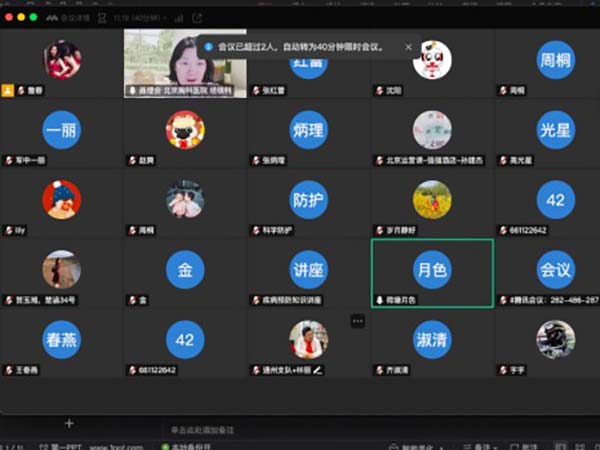This screenshot has height=450, width=600.
Task: Click the pencil icon next to 通州支队+林丽
Action: [x=318, y=370]
